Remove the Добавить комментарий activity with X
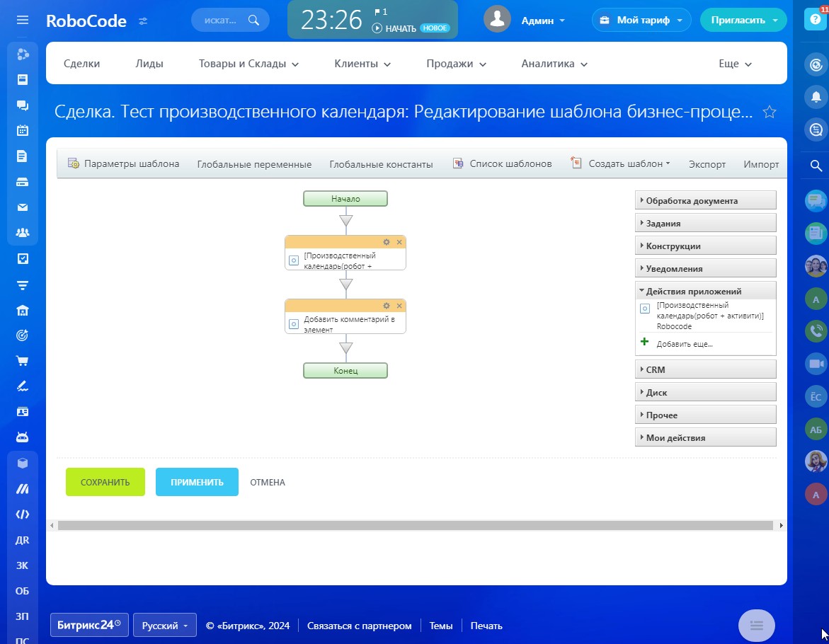Image resolution: width=829 pixels, height=644 pixels. coord(399,306)
